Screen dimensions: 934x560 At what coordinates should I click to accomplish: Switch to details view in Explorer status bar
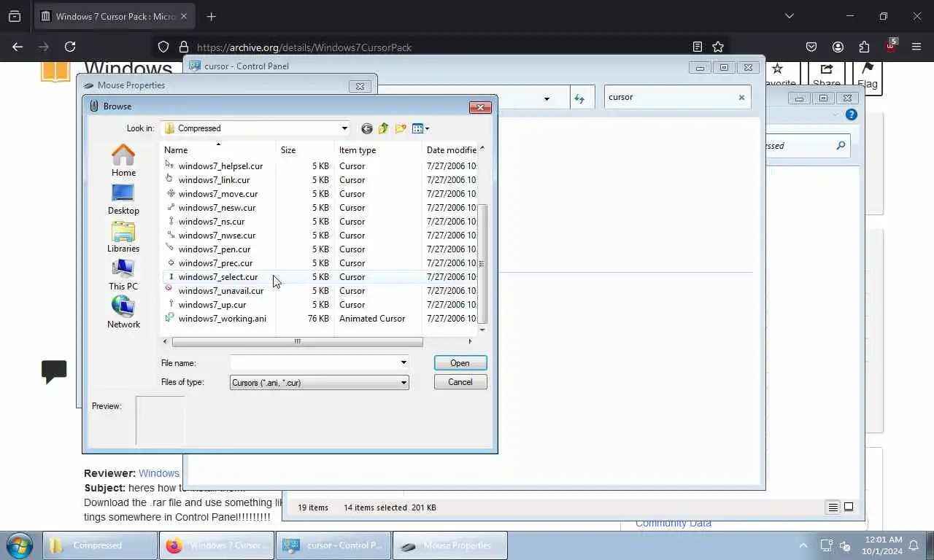[833, 507]
